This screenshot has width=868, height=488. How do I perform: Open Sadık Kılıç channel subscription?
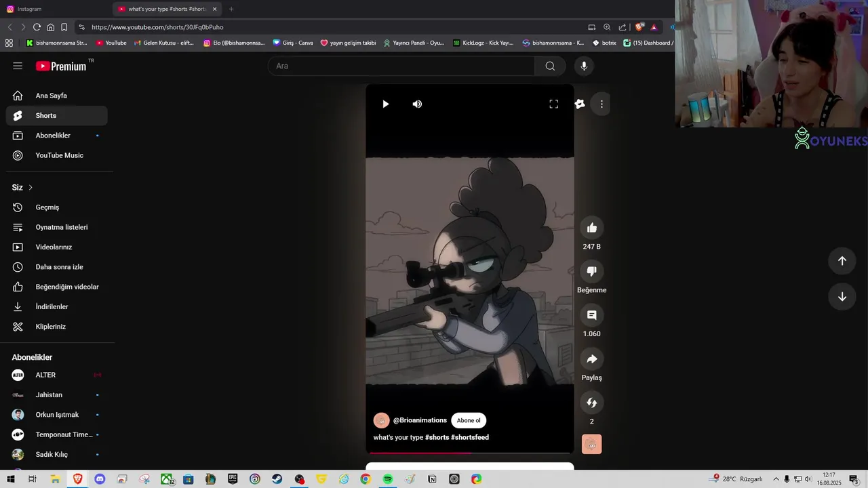(57, 454)
